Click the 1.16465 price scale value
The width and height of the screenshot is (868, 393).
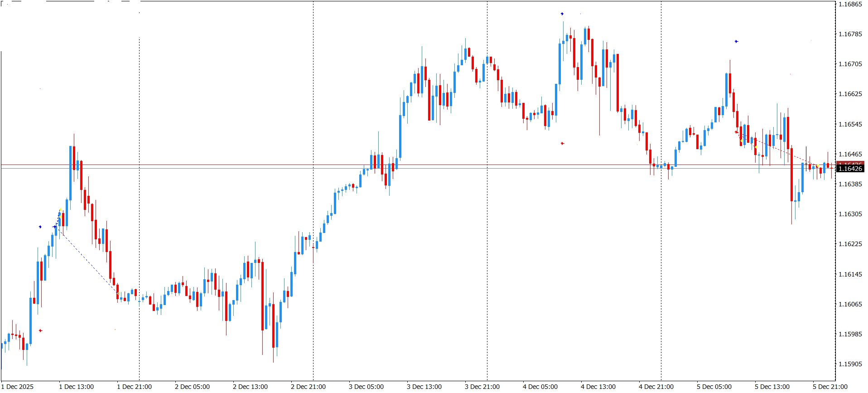tap(850, 154)
